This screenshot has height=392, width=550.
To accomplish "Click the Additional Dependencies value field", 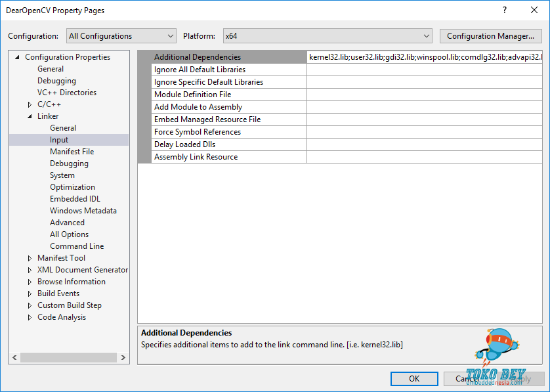I will 425,57.
